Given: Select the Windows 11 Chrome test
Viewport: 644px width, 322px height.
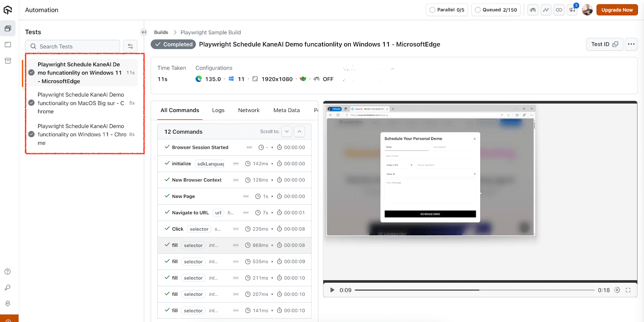Looking at the screenshot, I should point(82,135).
